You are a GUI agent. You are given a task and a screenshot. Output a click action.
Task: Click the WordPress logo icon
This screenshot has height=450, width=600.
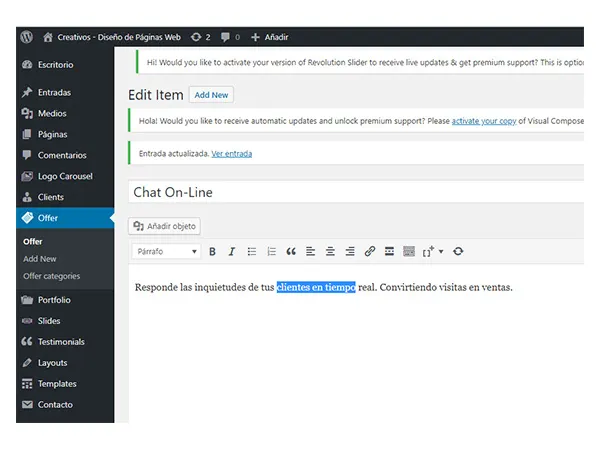click(26, 37)
